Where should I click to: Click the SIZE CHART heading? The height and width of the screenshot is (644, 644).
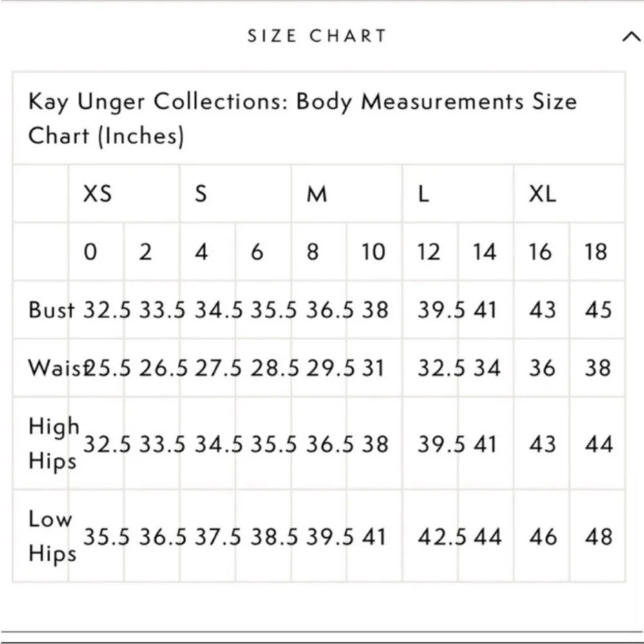click(317, 36)
